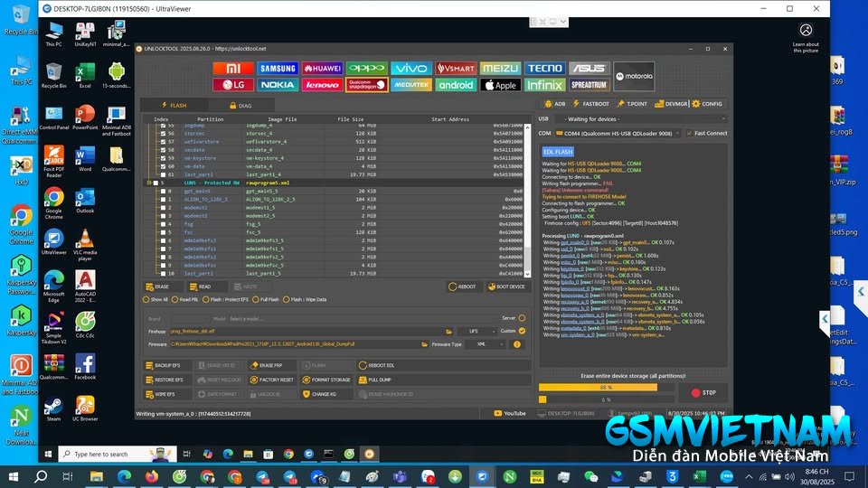
Task: Select the Oppo brand logo
Action: [x=367, y=69]
